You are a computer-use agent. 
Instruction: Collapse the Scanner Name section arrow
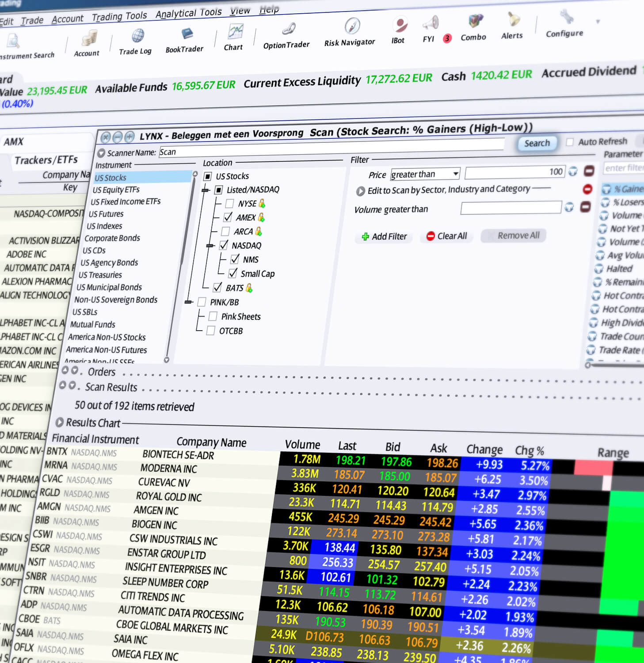(x=101, y=153)
